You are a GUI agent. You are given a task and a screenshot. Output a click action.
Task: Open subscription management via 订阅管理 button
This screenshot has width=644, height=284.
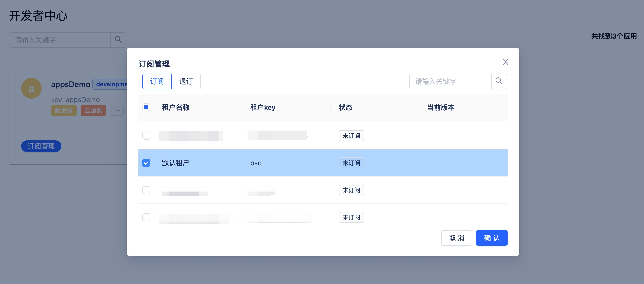click(x=41, y=146)
